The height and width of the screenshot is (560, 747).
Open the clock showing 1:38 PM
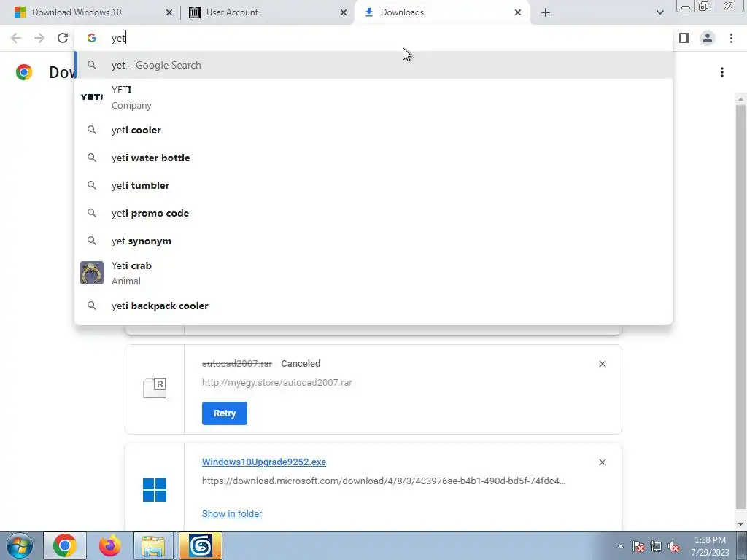[711, 546]
